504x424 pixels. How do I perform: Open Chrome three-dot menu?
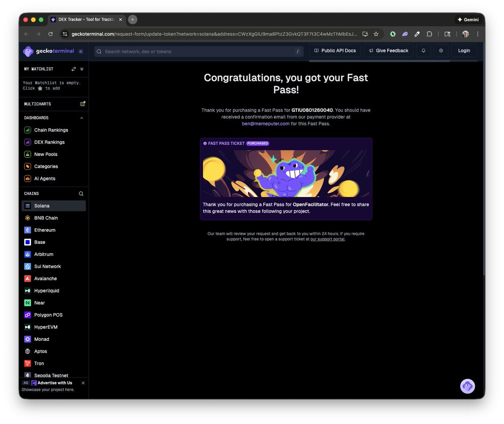[x=478, y=34]
